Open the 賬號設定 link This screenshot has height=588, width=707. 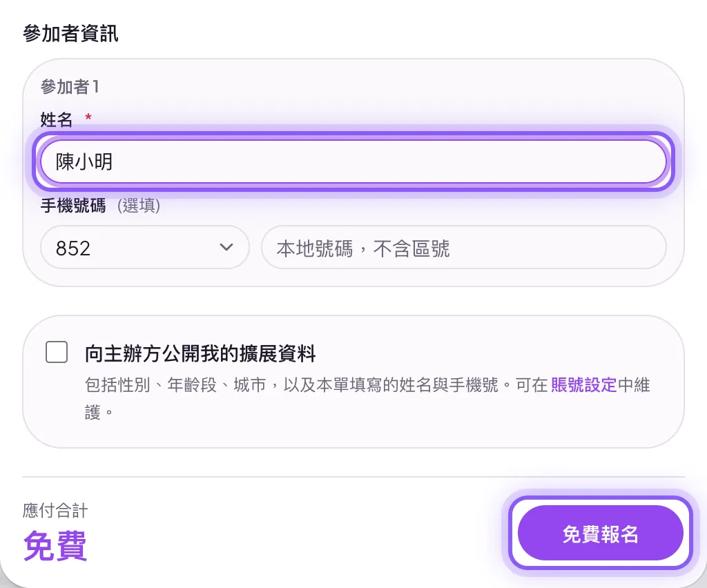pyautogui.click(x=583, y=385)
